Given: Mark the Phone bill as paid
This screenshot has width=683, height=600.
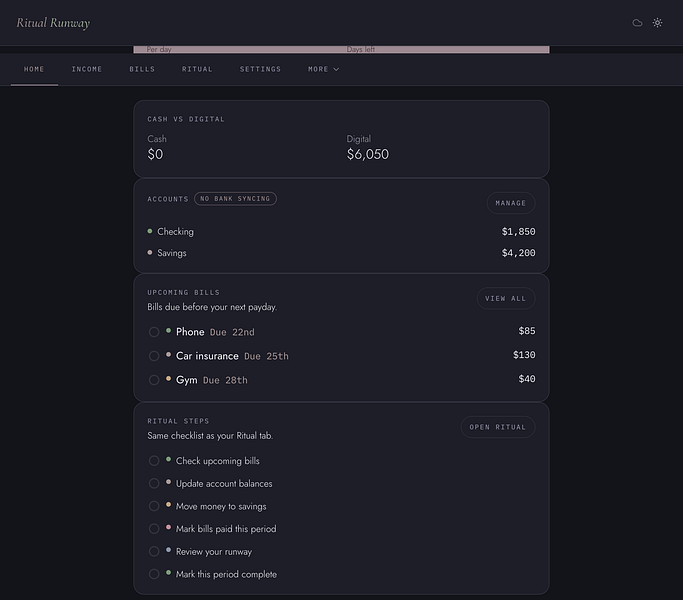Looking at the screenshot, I should pos(154,332).
